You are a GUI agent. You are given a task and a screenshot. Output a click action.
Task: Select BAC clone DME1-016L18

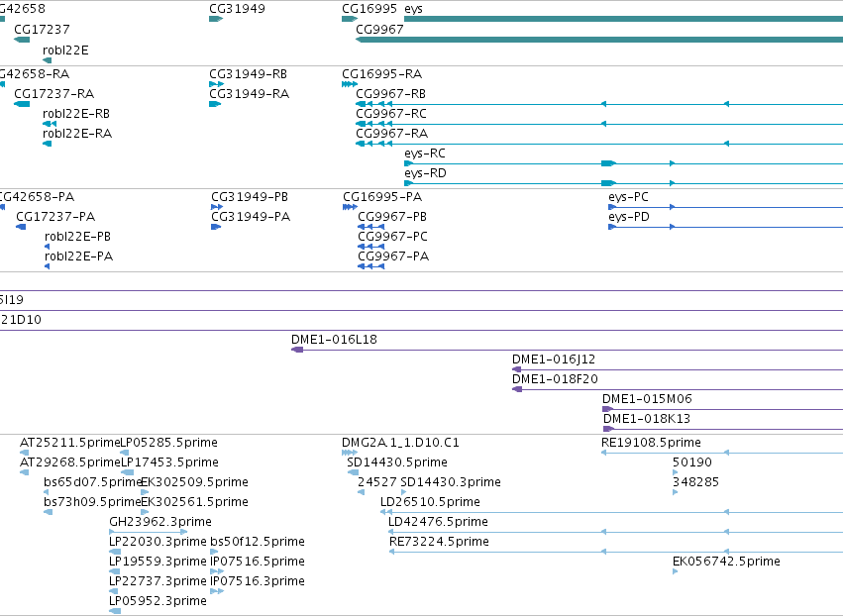coord(335,340)
